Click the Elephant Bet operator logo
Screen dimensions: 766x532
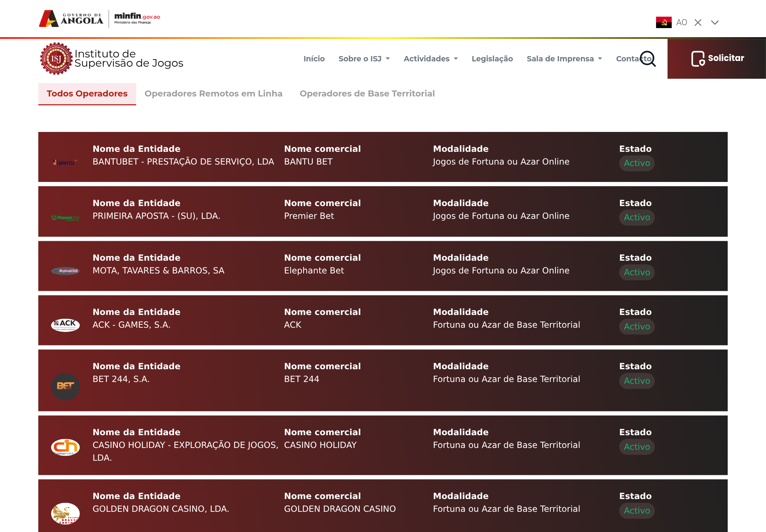pyautogui.click(x=65, y=271)
